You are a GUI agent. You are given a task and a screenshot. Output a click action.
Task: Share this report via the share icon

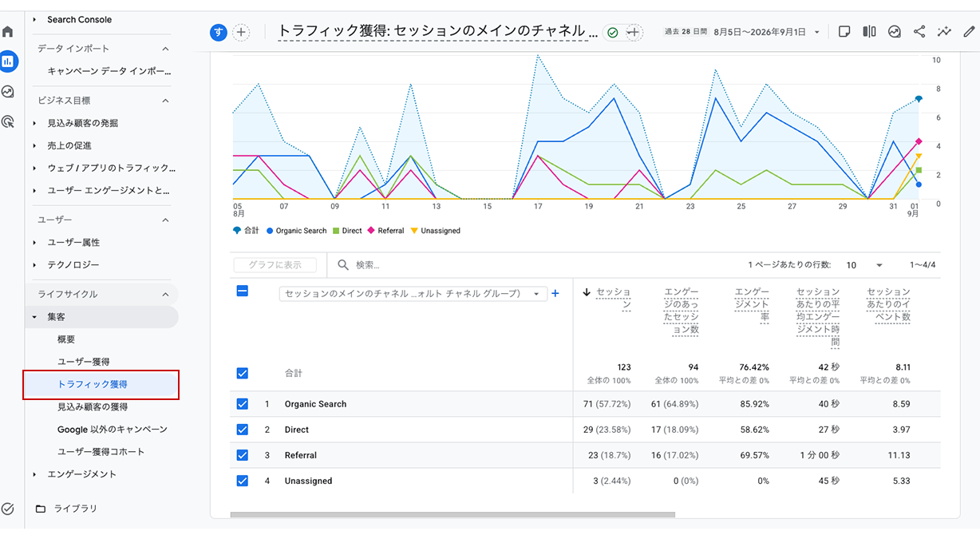(919, 32)
